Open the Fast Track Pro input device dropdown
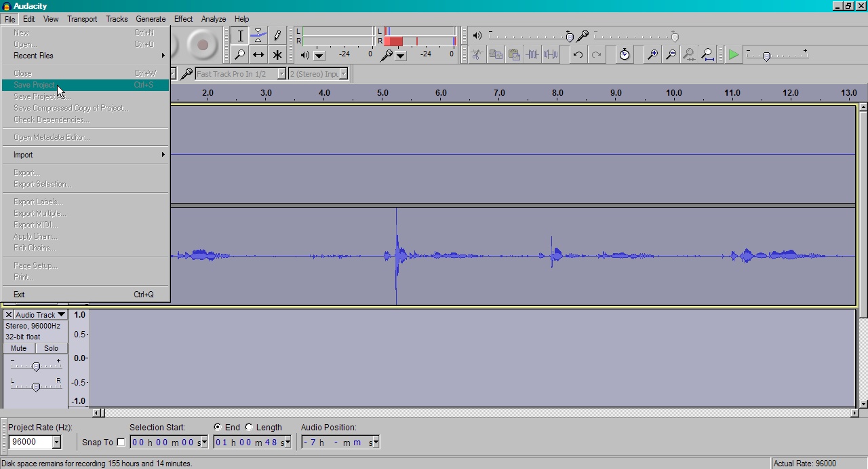Viewport: 868px width, 469px height. point(281,73)
